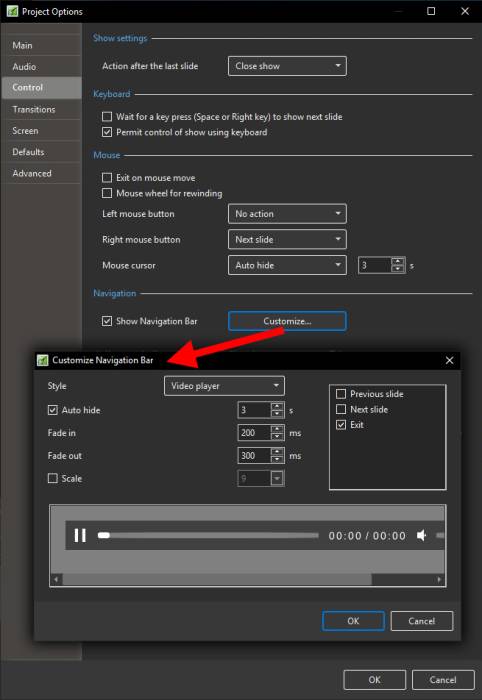This screenshot has height=700, width=482.
Task: Decrease the Fade in value spinner
Action: (277, 437)
